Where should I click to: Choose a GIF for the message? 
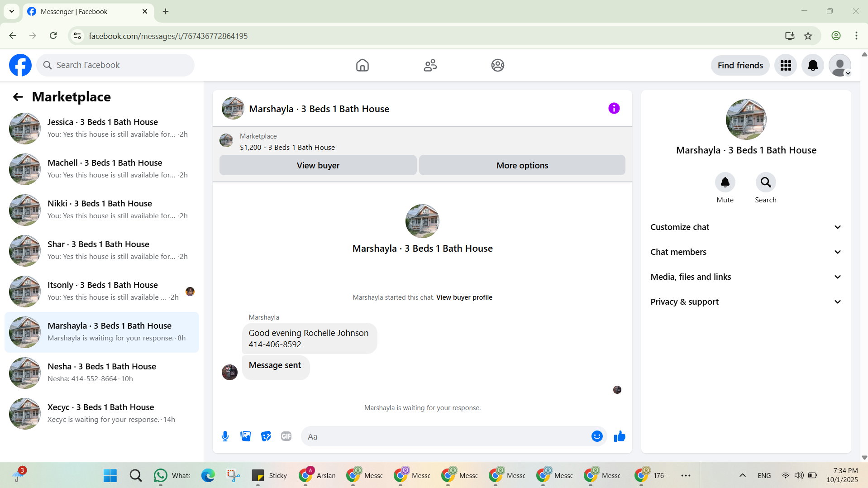tap(286, 436)
